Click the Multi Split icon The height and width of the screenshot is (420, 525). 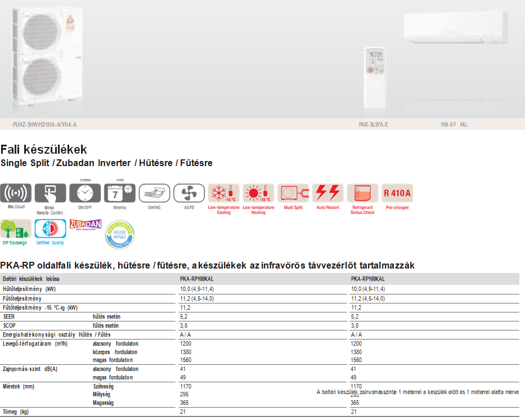(293, 193)
